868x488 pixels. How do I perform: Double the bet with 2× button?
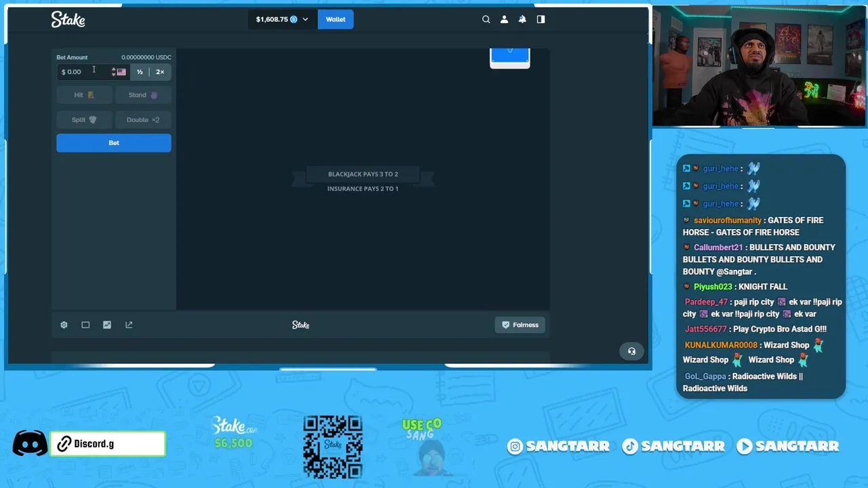[160, 72]
